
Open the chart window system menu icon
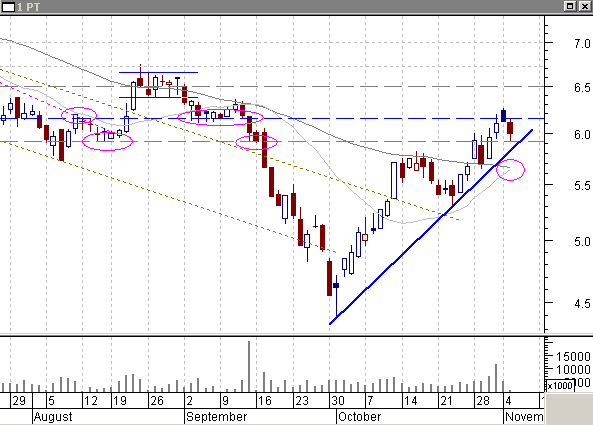tap(8, 7)
